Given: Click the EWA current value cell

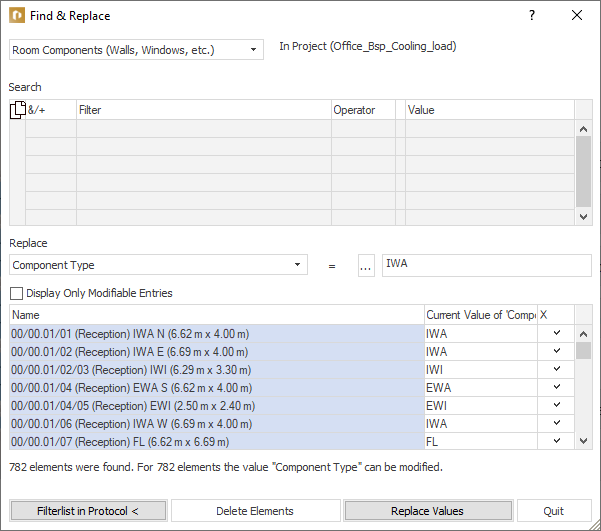Looking at the screenshot, I should click(x=481, y=388).
